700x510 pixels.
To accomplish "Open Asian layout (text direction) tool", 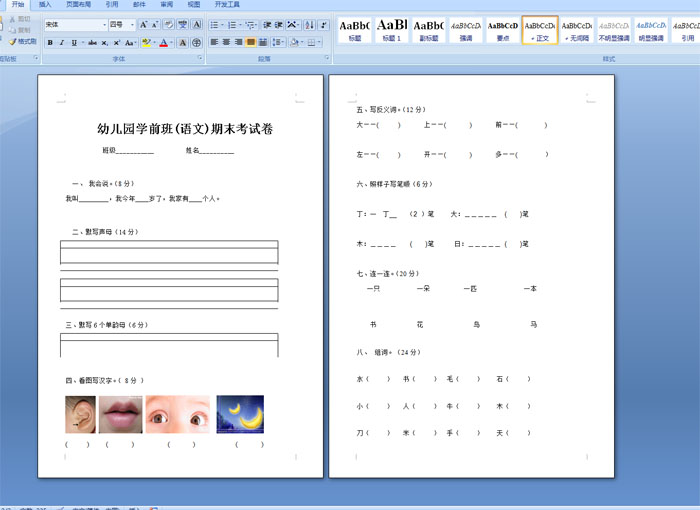I will coord(292,25).
